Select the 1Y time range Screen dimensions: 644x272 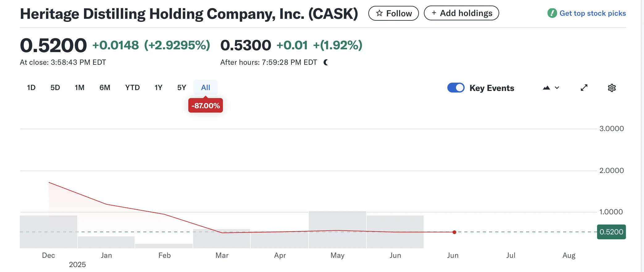point(158,88)
